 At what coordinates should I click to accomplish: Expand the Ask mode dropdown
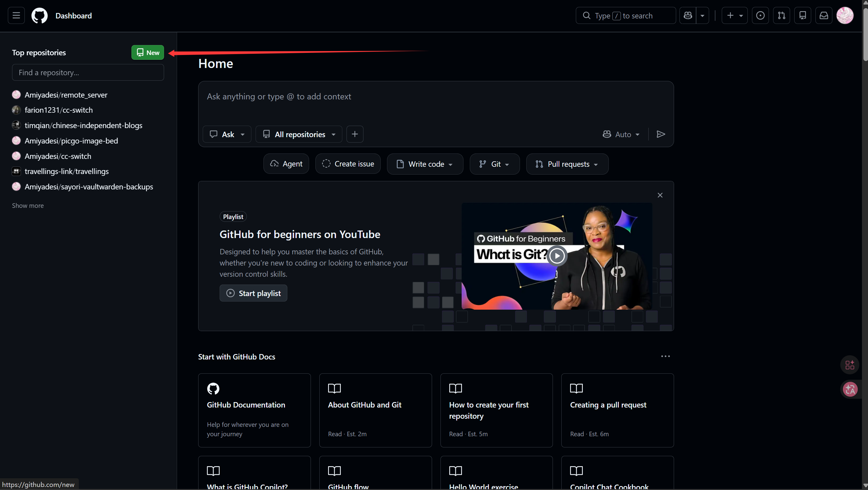click(227, 134)
